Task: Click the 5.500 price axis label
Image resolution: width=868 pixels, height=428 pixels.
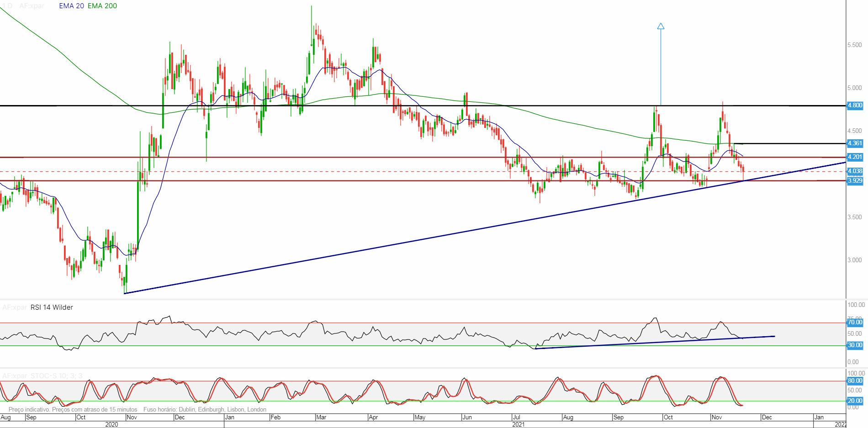Action: tap(854, 45)
